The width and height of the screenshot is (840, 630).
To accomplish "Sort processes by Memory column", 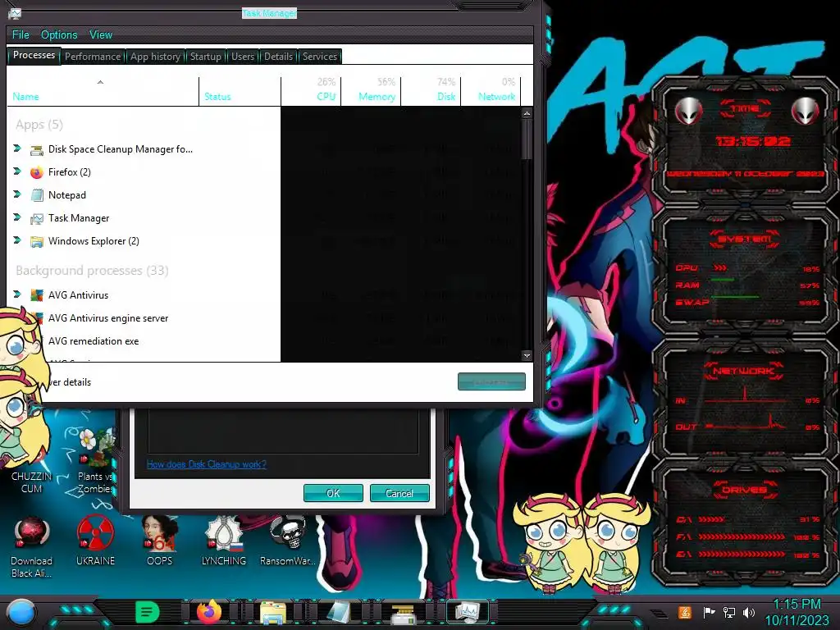I will click(x=371, y=91).
